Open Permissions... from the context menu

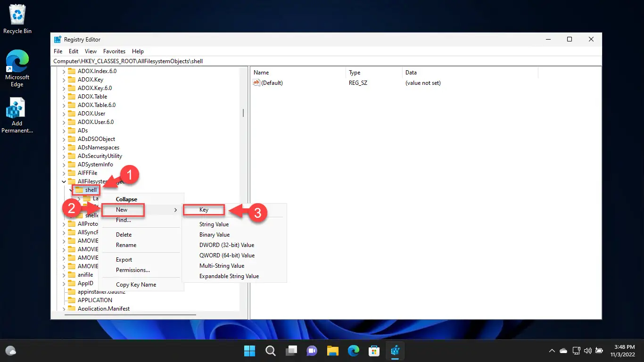[141, 270]
